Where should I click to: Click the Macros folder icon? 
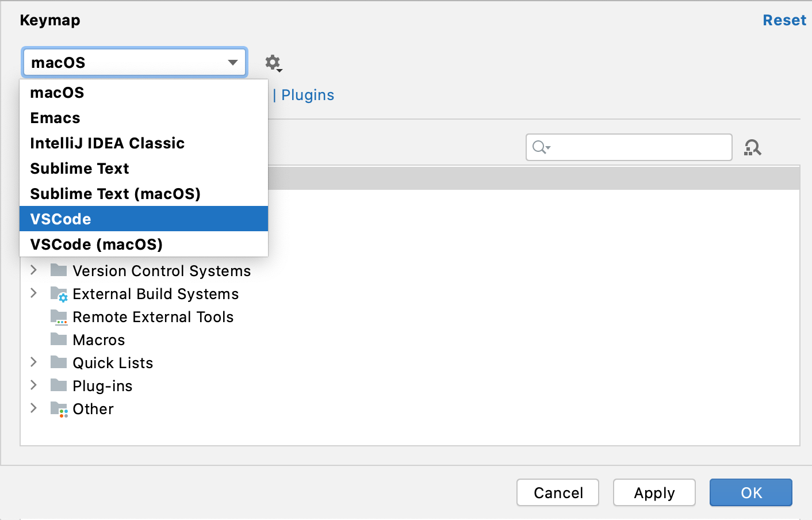pyautogui.click(x=59, y=339)
